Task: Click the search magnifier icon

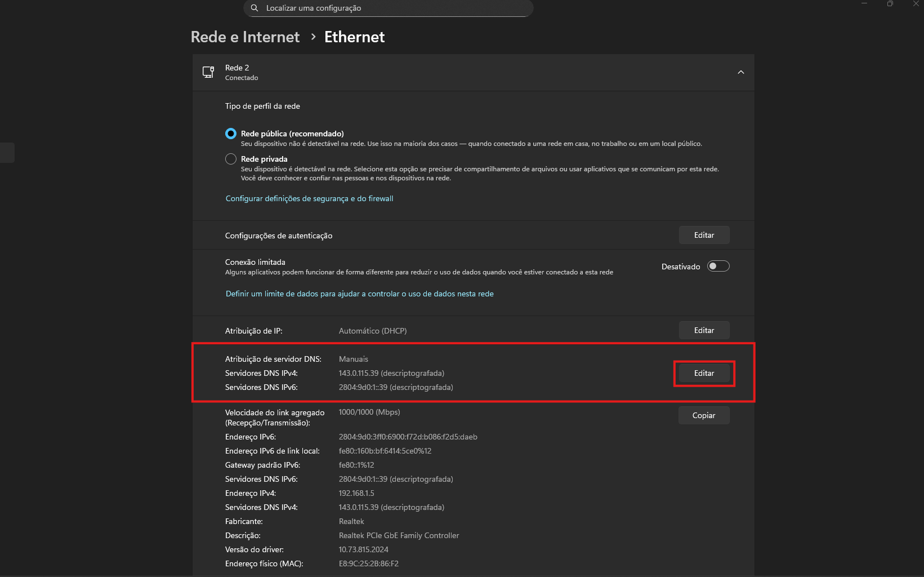Action: 255,8
